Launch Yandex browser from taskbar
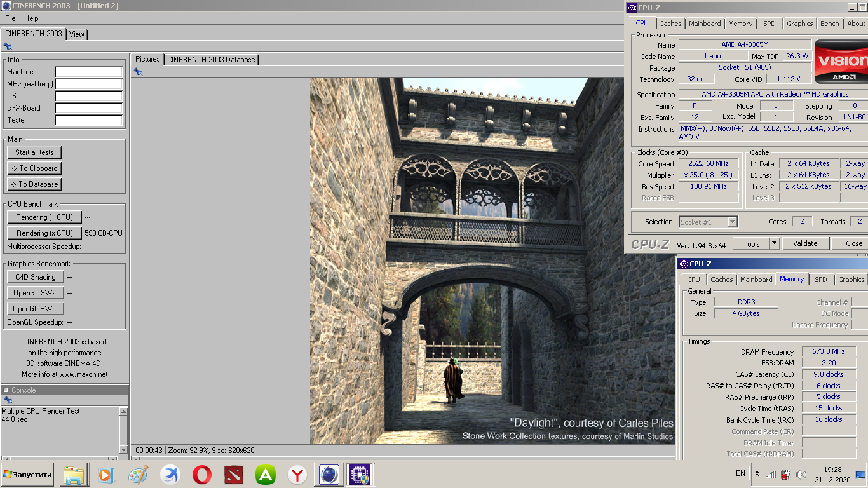Viewport: 868px width, 488px height. click(297, 475)
